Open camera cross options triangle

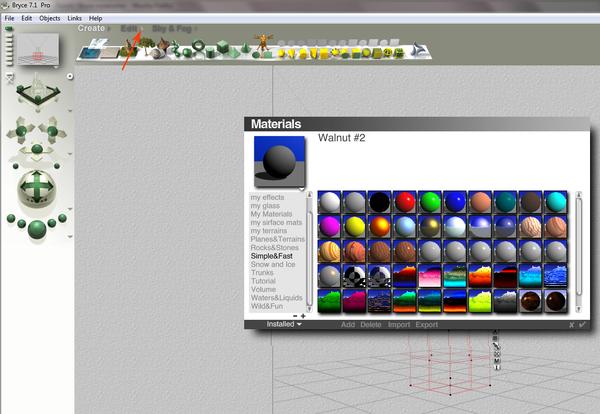70,154
